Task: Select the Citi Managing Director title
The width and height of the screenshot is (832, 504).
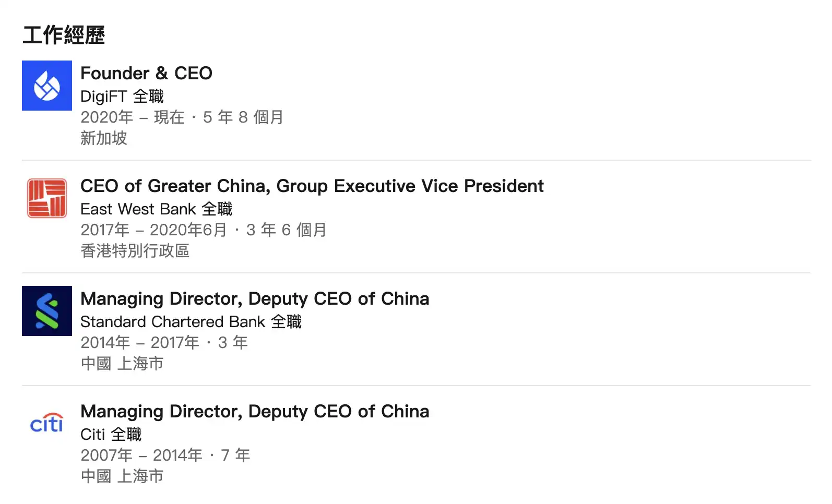Action: 255,411
